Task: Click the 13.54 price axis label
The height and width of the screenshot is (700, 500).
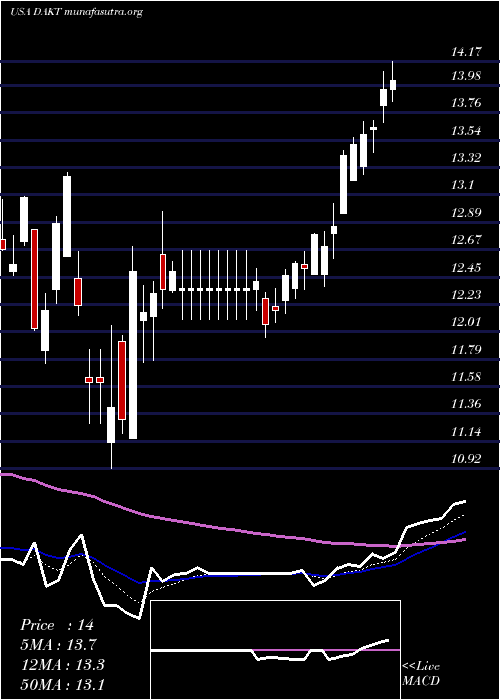Action: point(466,131)
